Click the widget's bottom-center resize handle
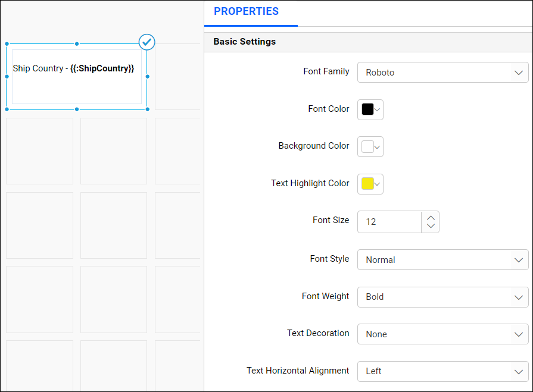This screenshot has width=533, height=392. tap(76, 109)
